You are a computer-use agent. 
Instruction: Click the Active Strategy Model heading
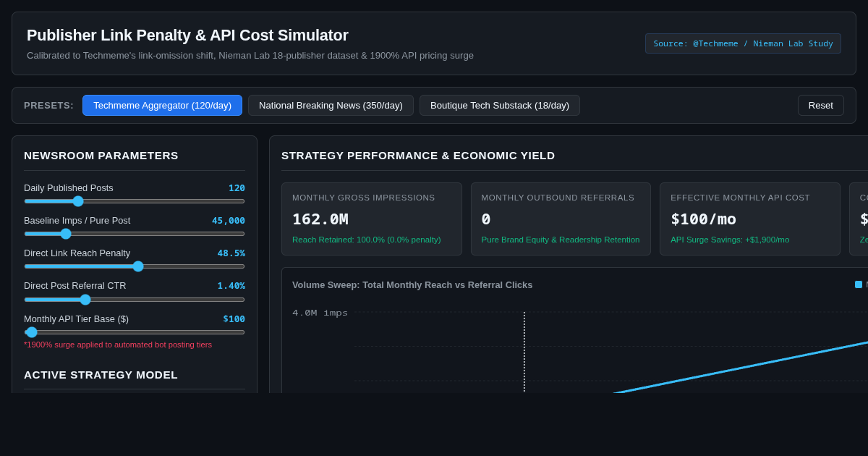[x=101, y=375]
